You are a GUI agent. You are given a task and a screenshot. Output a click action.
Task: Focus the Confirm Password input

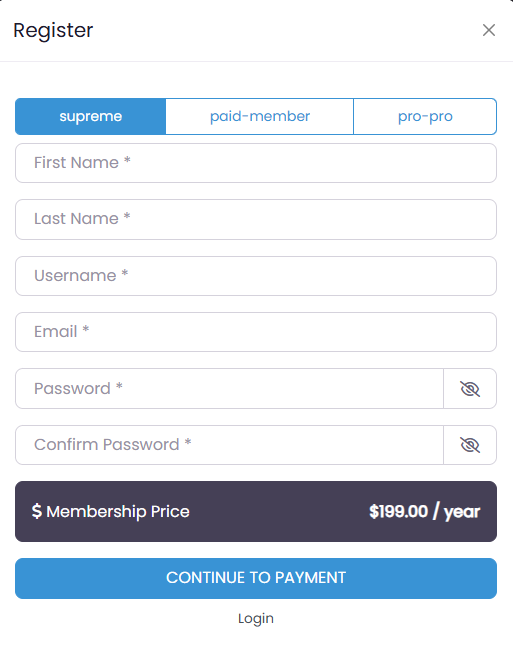click(x=229, y=445)
